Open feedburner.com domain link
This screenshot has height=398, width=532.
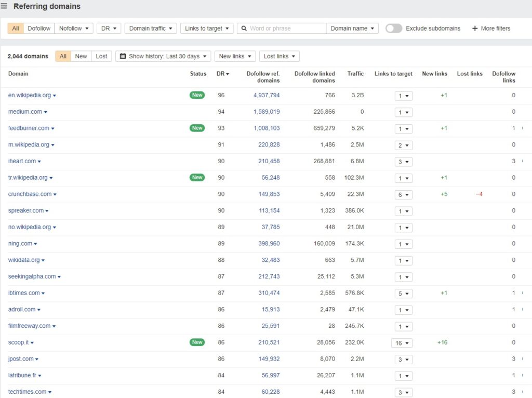point(29,128)
